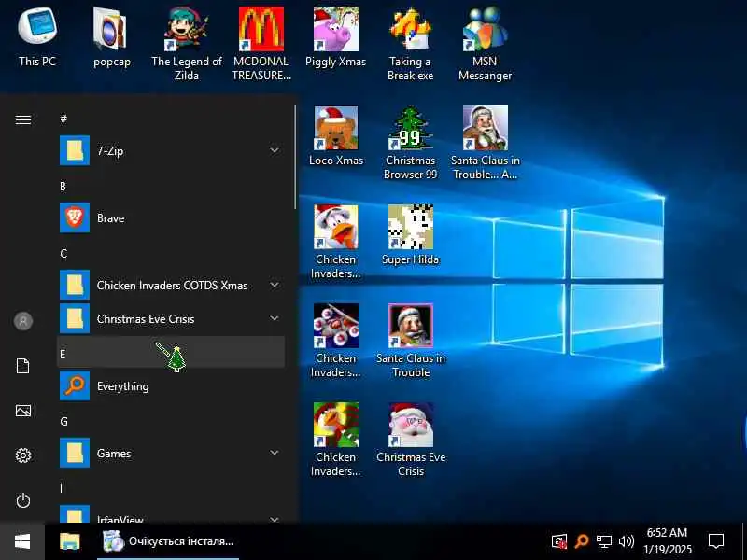Expand the Games folder chevron
Viewport: 747px width, 560px height.
tap(275, 453)
